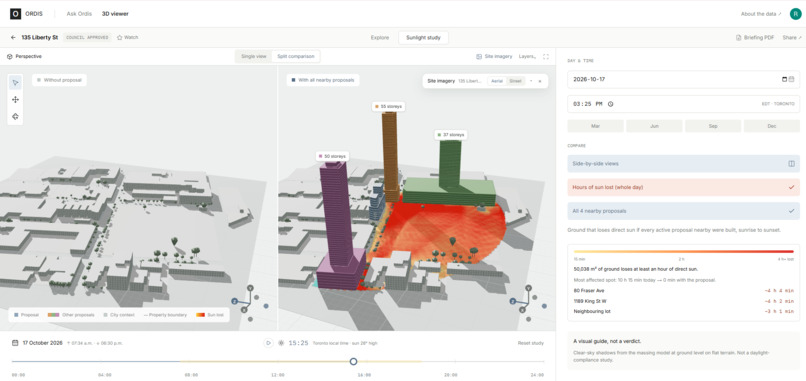Select the pointer select tool

click(15, 83)
